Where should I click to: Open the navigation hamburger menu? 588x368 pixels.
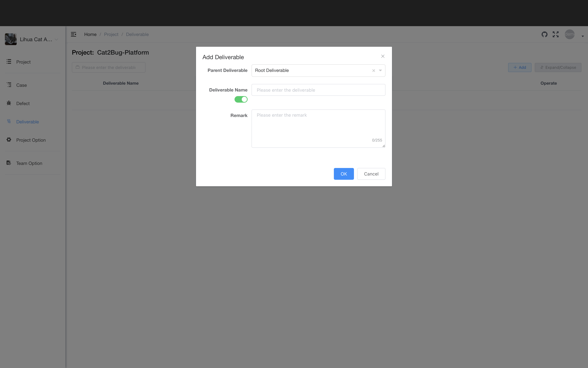click(x=73, y=34)
